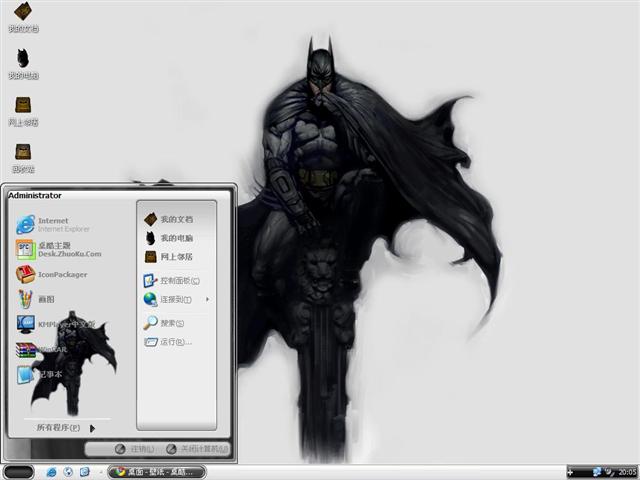The height and width of the screenshot is (480, 640).
Task: Launch IconPackager from the start menu
Action: [x=52, y=274]
